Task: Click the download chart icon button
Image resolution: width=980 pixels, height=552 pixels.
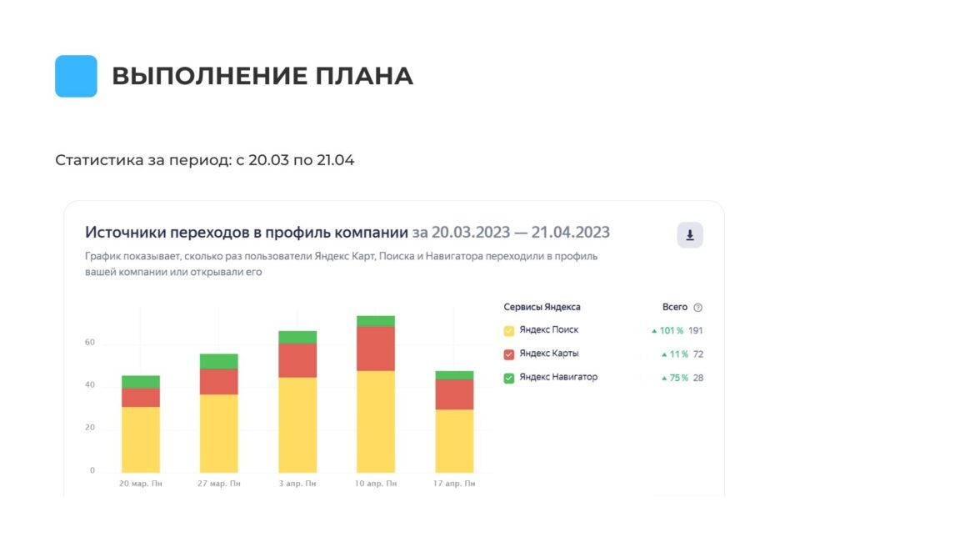Action: point(689,235)
